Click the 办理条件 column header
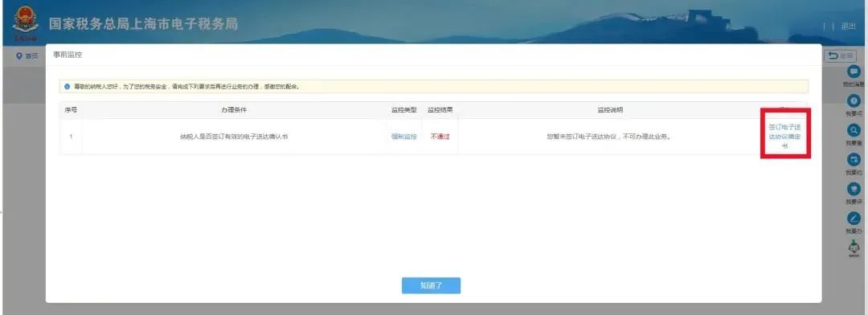The width and height of the screenshot is (868, 315). (234, 110)
